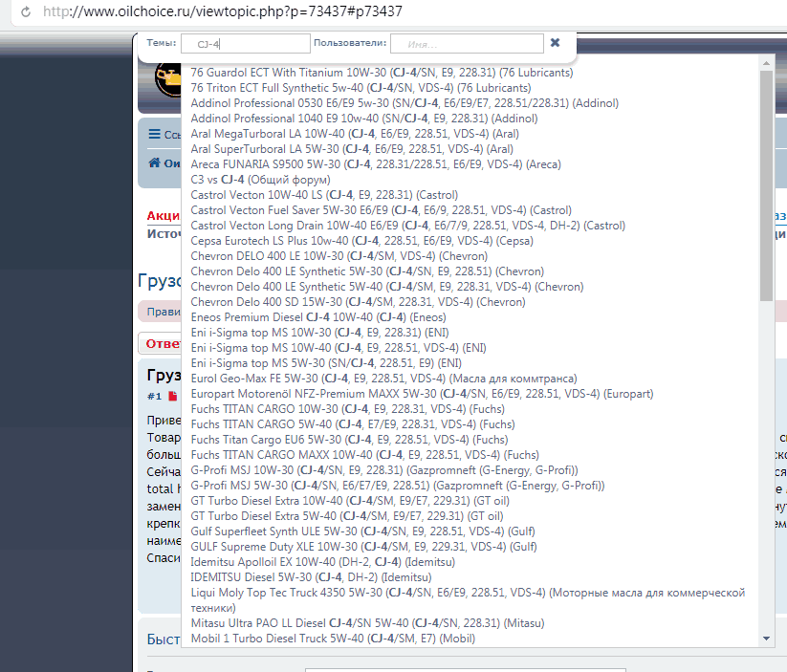Select Gulf Superfleet Synth ULE 5W-30
Viewport: 787px width, 672px height.
point(362,532)
